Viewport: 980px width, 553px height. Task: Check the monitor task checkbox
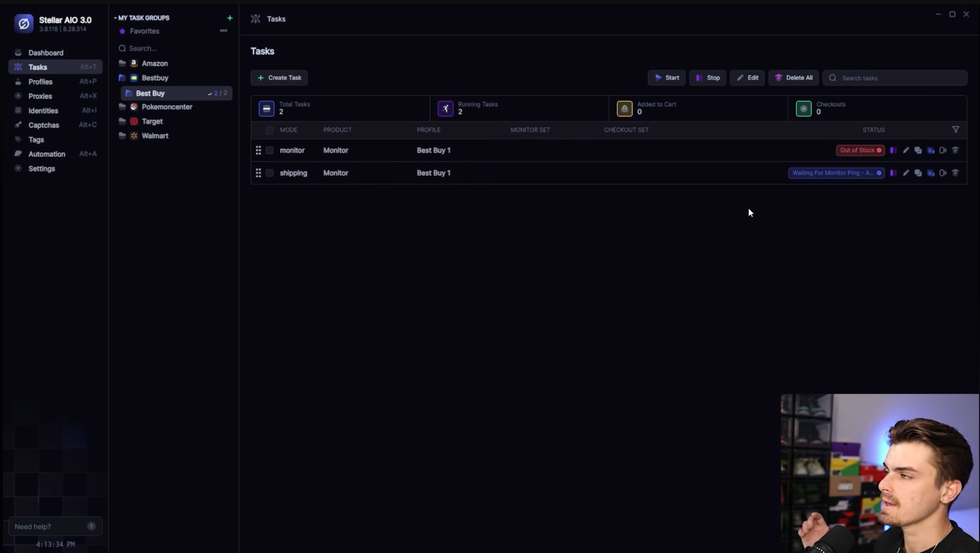pyautogui.click(x=269, y=150)
